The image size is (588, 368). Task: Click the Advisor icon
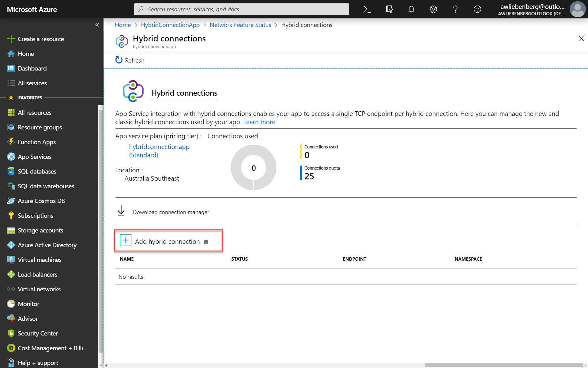[11, 319]
